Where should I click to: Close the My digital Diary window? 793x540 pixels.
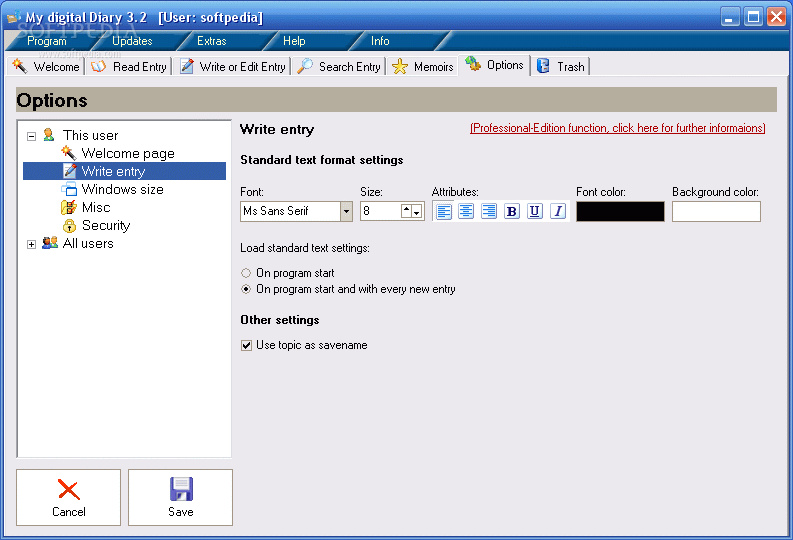point(776,17)
